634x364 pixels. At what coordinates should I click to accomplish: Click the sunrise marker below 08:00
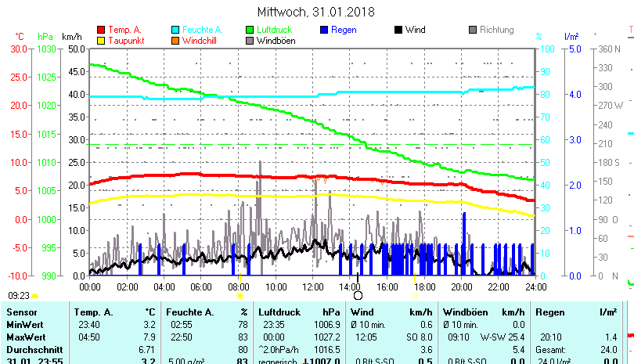coord(240,296)
